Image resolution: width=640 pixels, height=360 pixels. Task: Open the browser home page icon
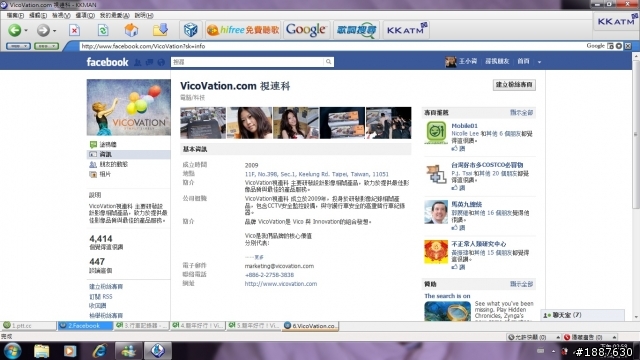[131, 30]
